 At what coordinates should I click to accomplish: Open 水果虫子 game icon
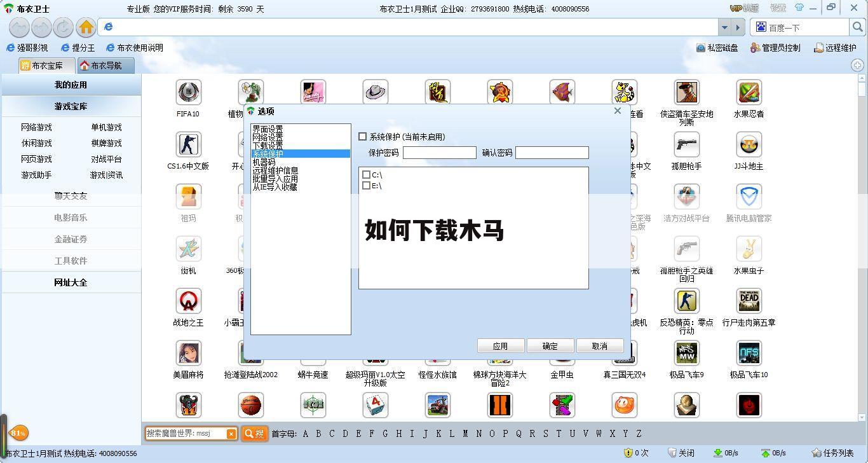[749, 249]
